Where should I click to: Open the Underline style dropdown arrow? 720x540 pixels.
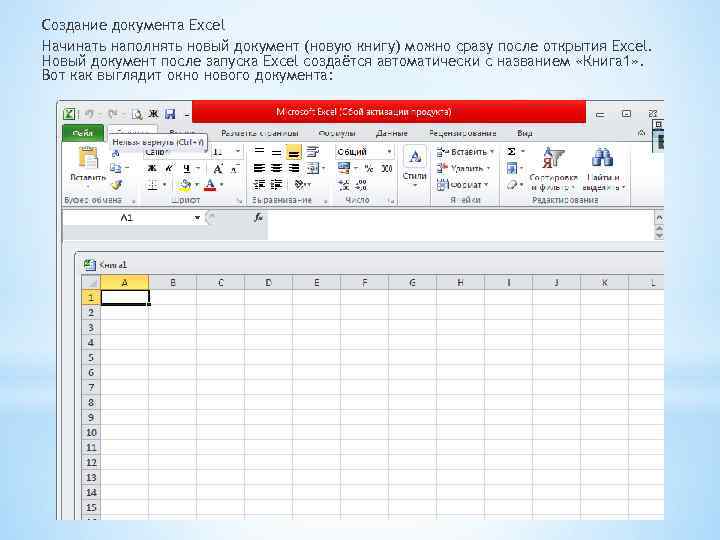(197, 169)
